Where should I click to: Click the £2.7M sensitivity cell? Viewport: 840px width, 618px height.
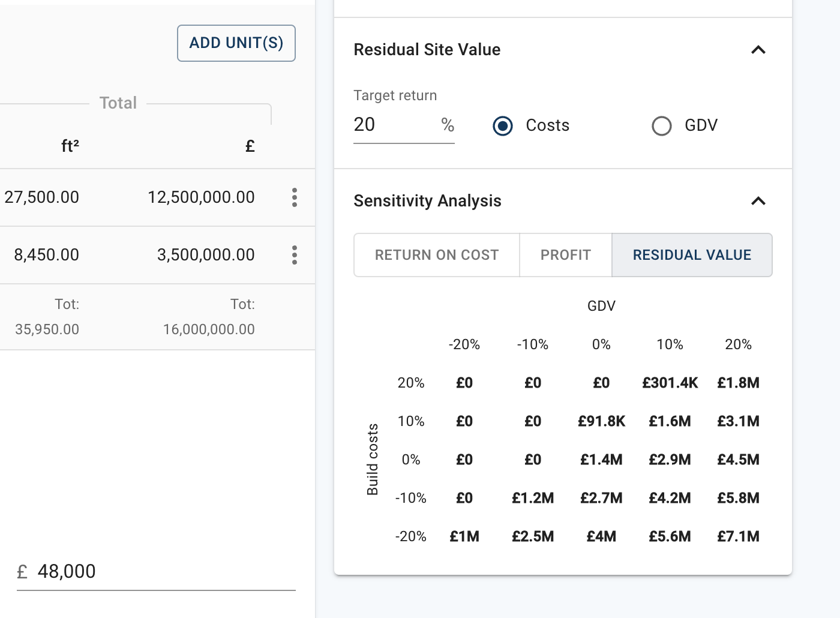[x=602, y=498]
